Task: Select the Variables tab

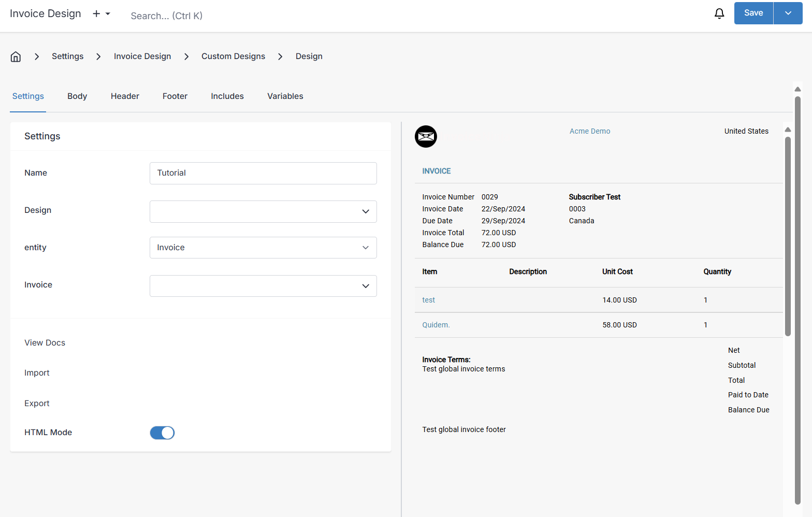Action: pos(285,96)
